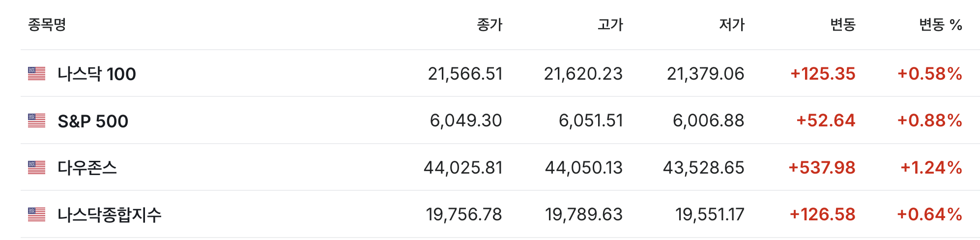Sort by the 저가 column header
Image resolution: width=980 pixels, height=240 pixels.
tap(732, 24)
